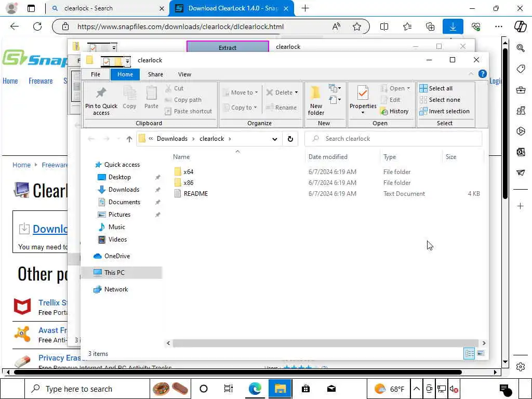Switch to the View ribbon tab

184,74
